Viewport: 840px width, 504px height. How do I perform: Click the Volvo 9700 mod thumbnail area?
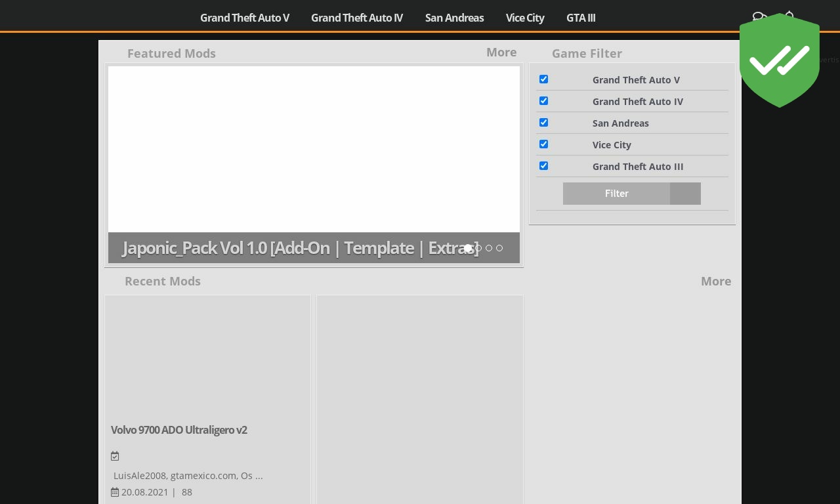point(207,358)
